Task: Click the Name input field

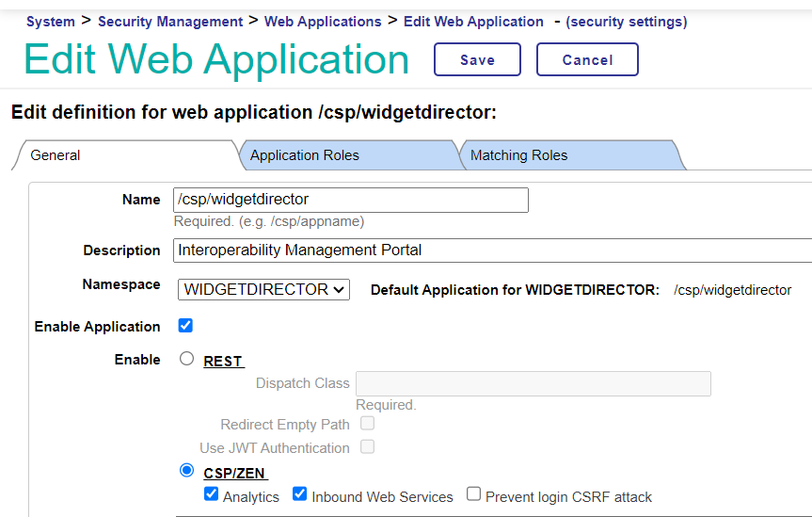Action: (x=351, y=200)
